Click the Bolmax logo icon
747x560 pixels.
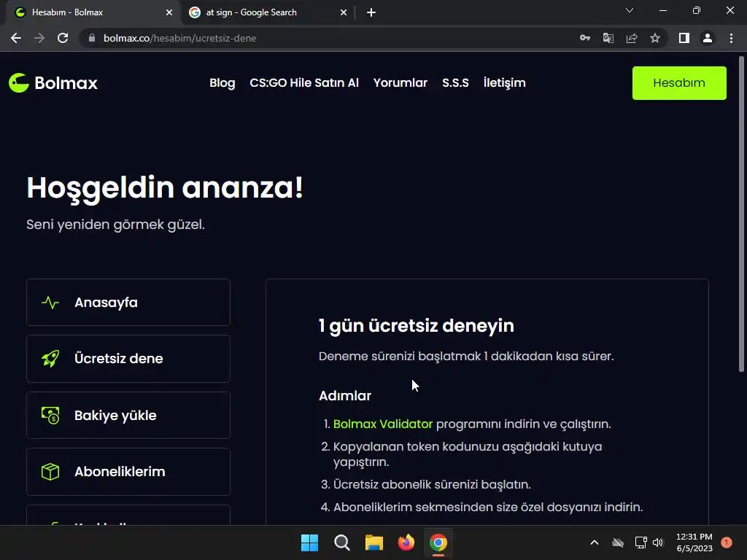[x=19, y=83]
